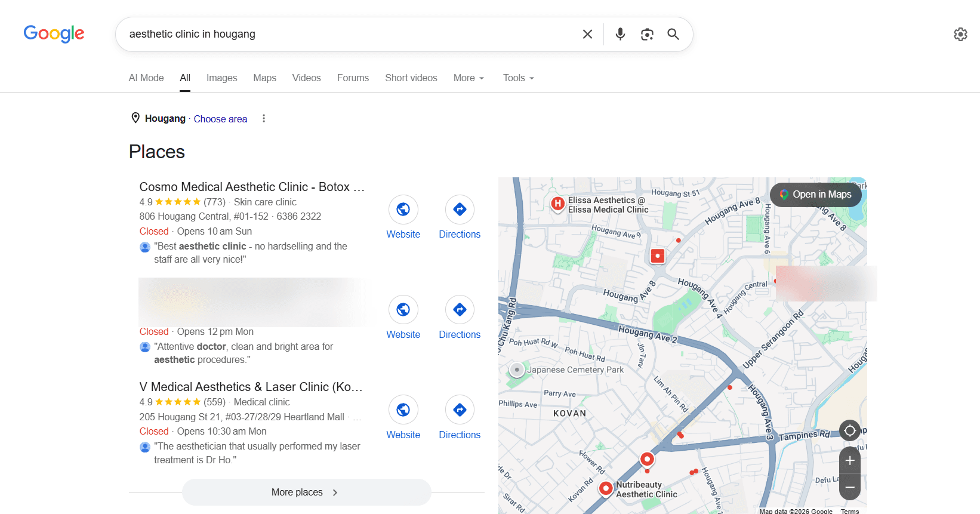Switch to AI Mode tab
The height and width of the screenshot is (514, 980).
click(x=146, y=78)
